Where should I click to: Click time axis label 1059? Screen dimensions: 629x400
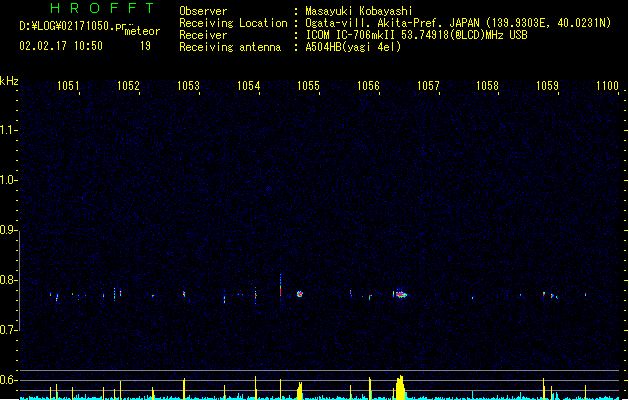547,85
